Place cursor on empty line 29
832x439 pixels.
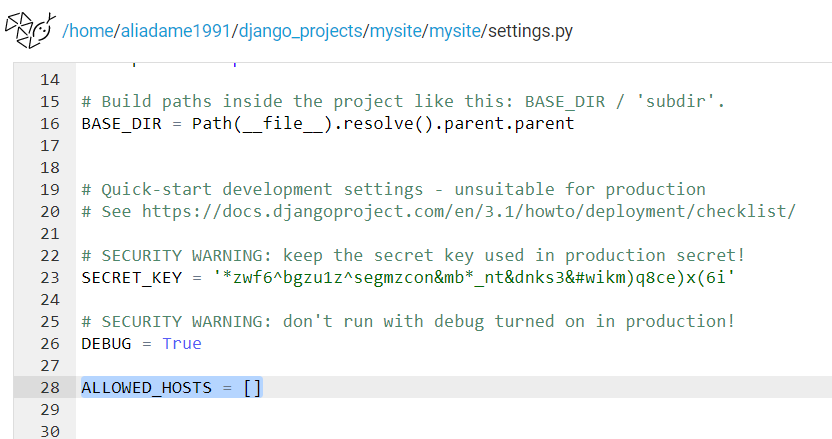[454, 409]
